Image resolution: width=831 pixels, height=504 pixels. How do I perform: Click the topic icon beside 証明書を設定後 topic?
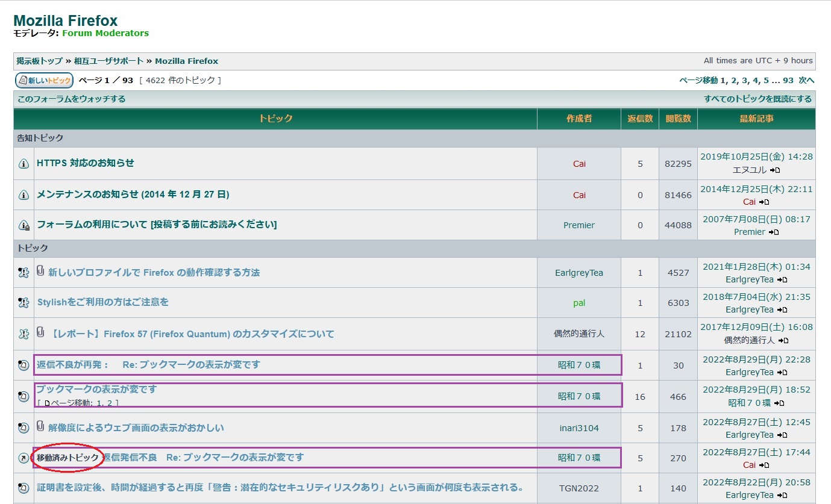pos(24,488)
